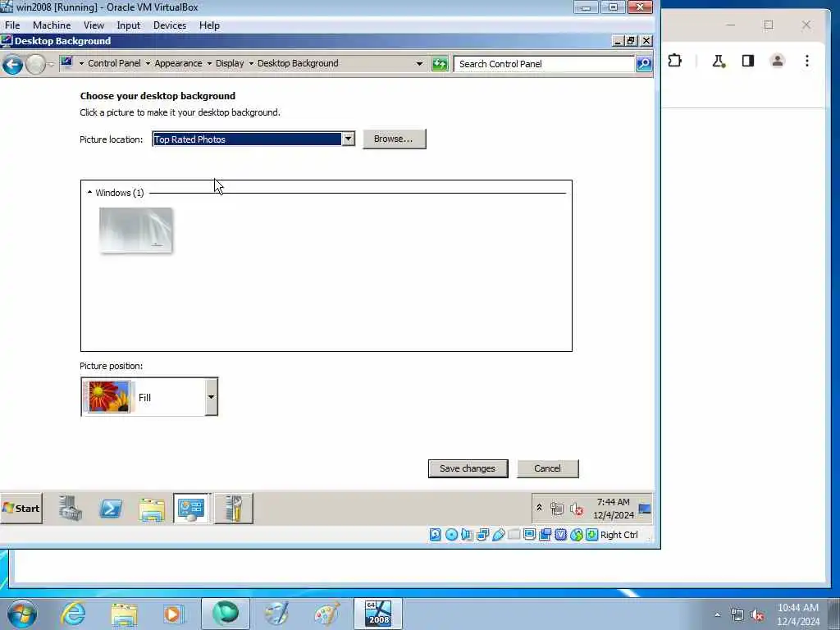Click Save changes button
This screenshot has height=630, width=840.
(x=468, y=468)
